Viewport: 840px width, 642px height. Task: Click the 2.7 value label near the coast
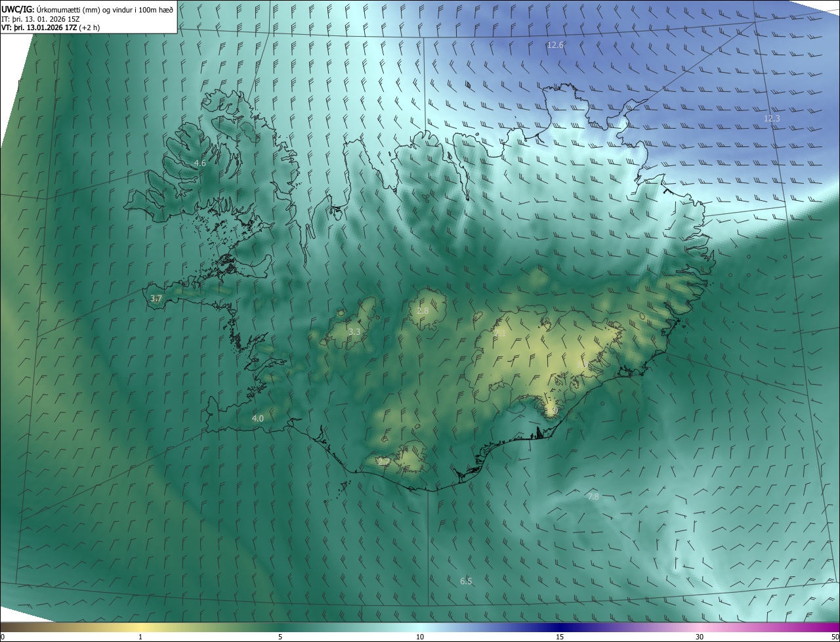click(x=385, y=462)
